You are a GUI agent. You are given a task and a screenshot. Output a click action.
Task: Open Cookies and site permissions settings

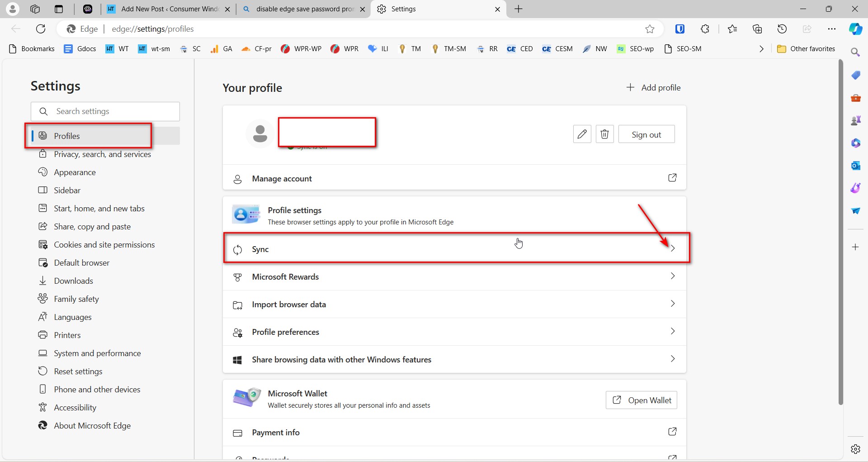pyautogui.click(x=105, y=245)
